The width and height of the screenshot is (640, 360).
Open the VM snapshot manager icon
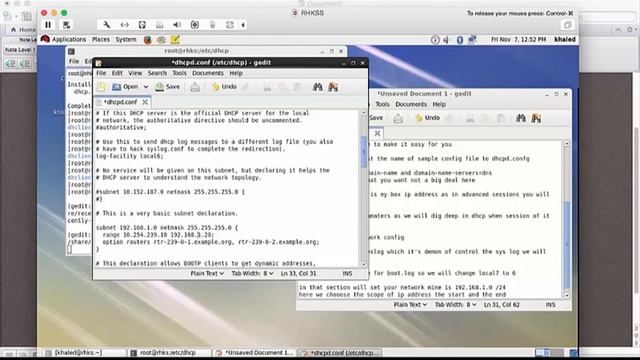[x=66, y=25]
